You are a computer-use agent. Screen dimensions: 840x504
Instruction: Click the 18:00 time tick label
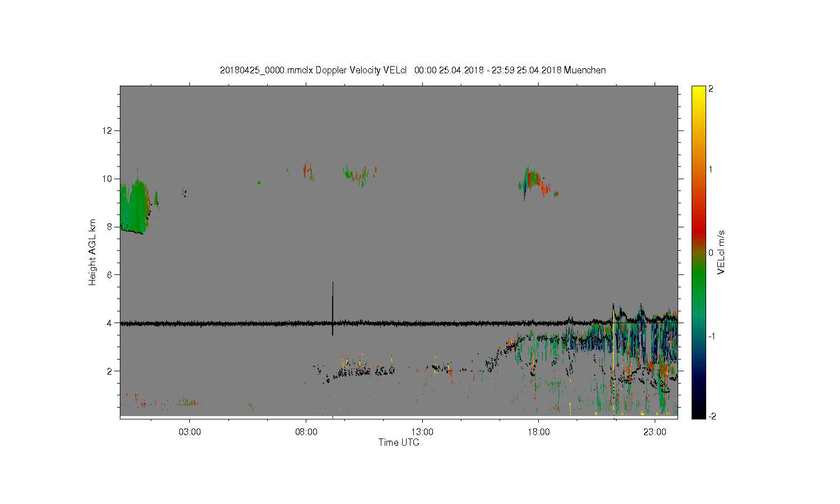pos(538,432)
